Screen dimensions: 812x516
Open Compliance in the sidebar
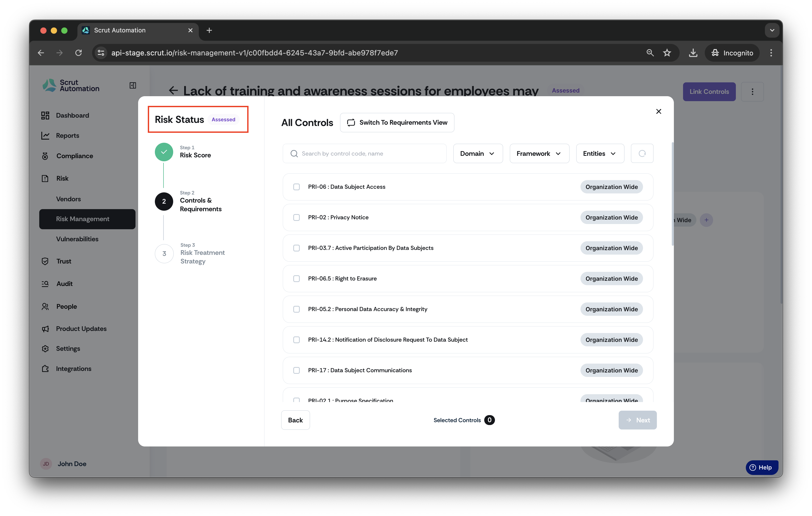75,156
